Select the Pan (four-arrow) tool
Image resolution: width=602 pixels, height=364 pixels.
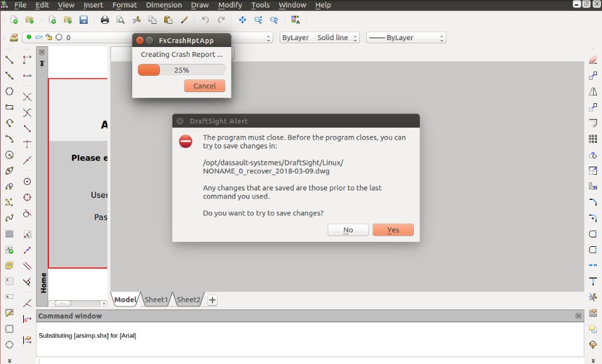click(x=242, y=20)
